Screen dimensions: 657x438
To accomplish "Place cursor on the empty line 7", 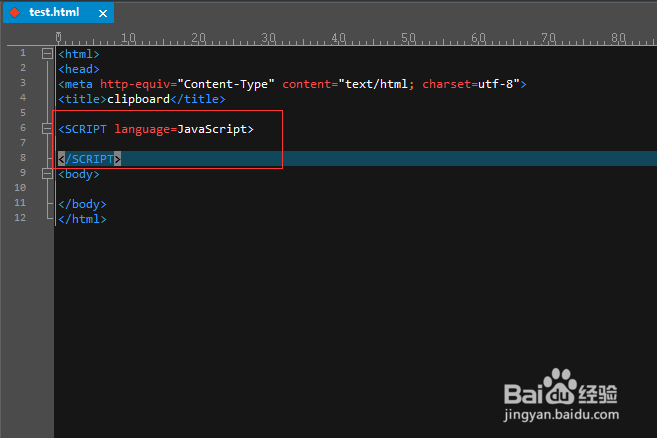I will click(150, 144).
